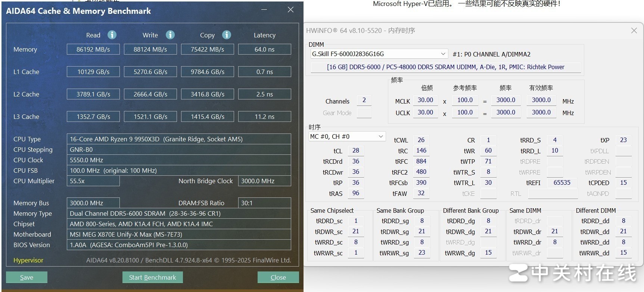Viewport: 644px width, 292px height.
Task: Click the tRFC2 timing value 480
Action: click(421, 172)
